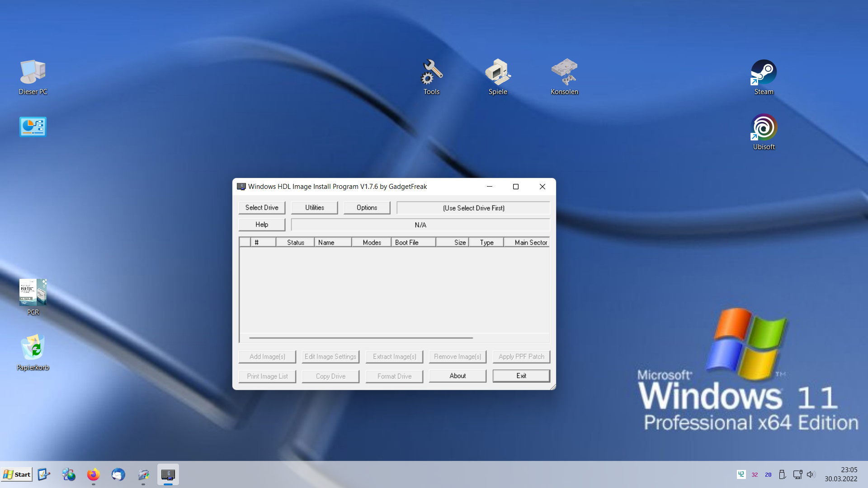Click the Add Image(s) button

tap(267, 357)
